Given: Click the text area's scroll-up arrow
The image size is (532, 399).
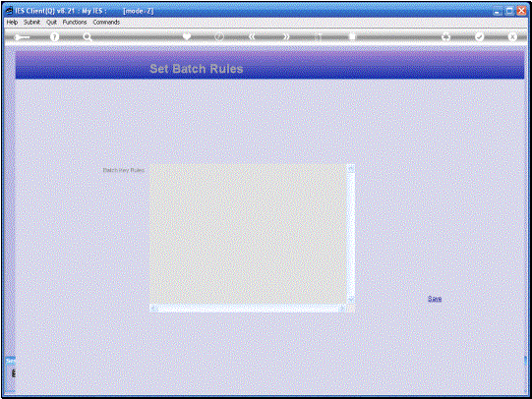Looking at the screenshot, I should (x=351, y=168).
